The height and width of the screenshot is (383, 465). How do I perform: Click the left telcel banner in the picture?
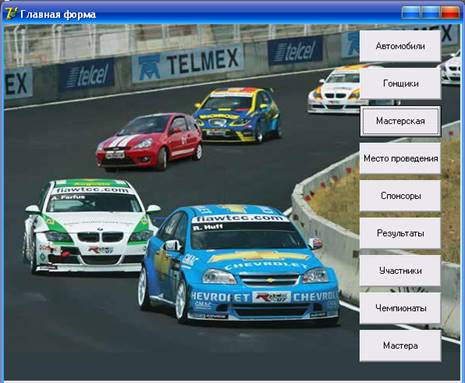click(87, 75)
